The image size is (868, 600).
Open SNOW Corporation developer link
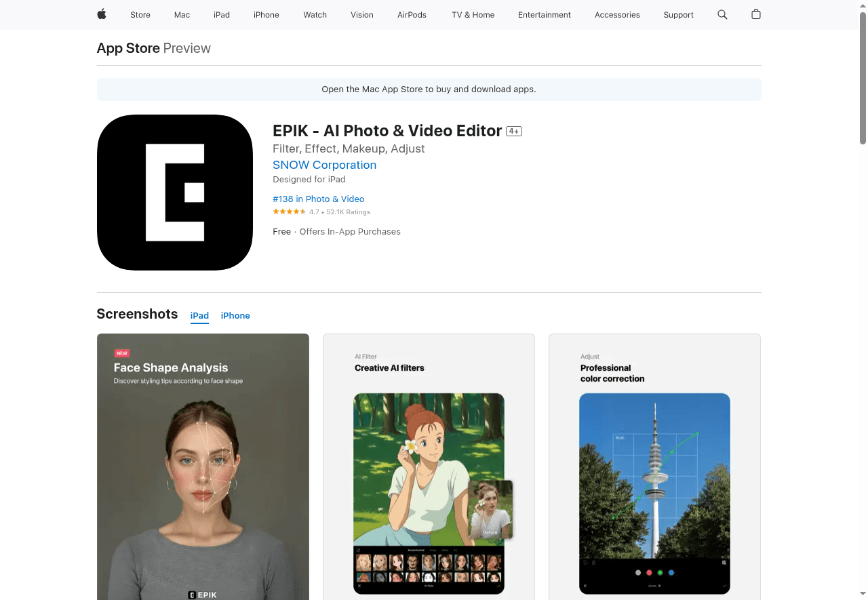click(324, 165)
